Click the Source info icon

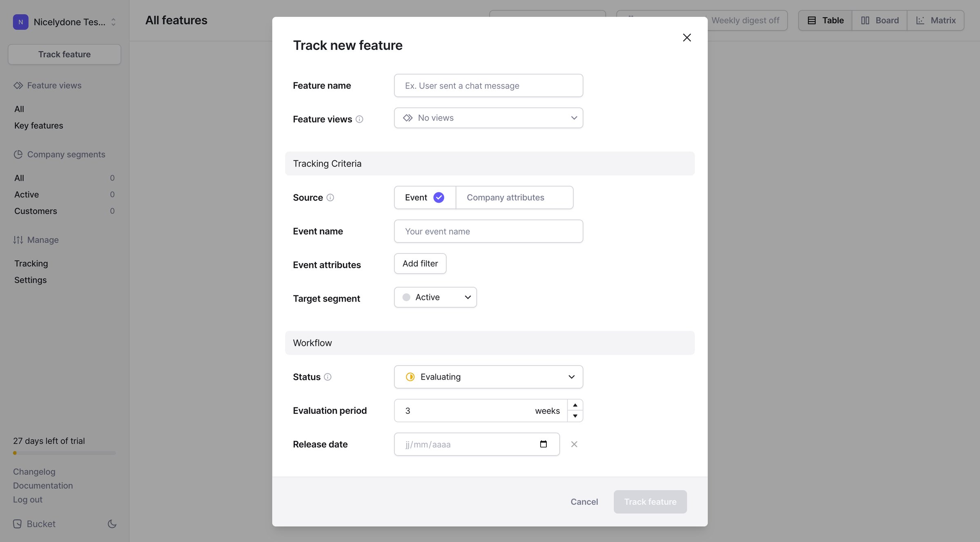pos(330,198)
